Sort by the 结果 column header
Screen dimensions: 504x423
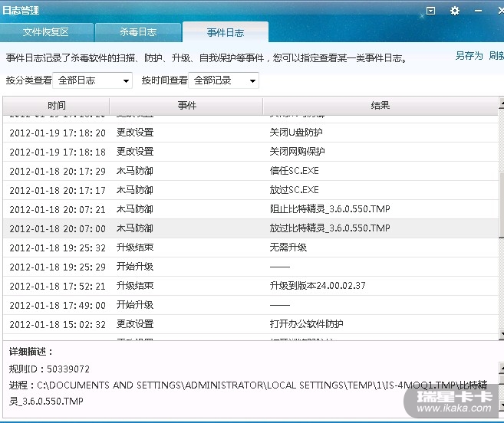point(380,105)
